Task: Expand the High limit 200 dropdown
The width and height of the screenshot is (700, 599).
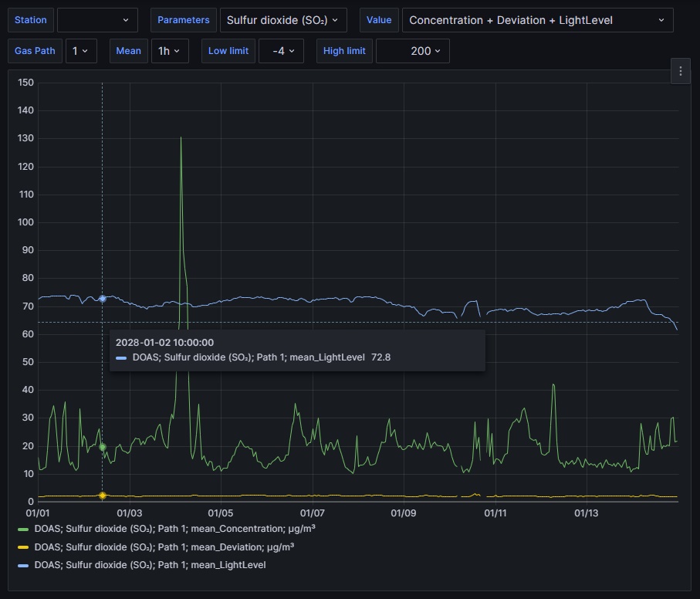Action: (412, 51)
